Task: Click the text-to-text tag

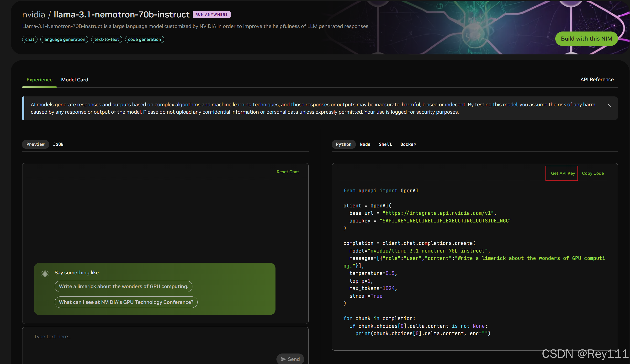Action: [107, 39]
